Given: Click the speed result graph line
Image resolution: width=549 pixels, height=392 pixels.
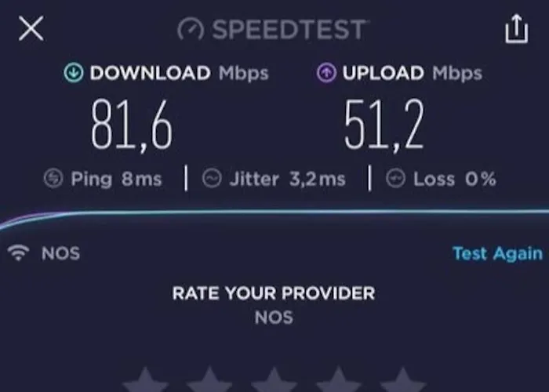Looking at the screenshot, I should 274,212.
